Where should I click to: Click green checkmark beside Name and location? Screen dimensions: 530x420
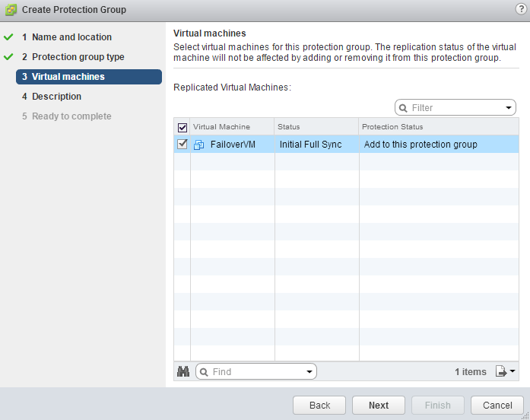(x=8, y=37)
